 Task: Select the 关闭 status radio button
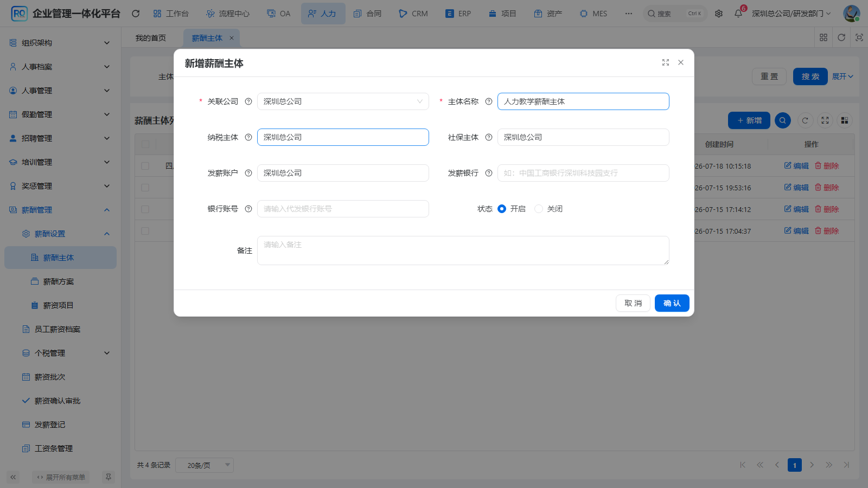[539, 209]
